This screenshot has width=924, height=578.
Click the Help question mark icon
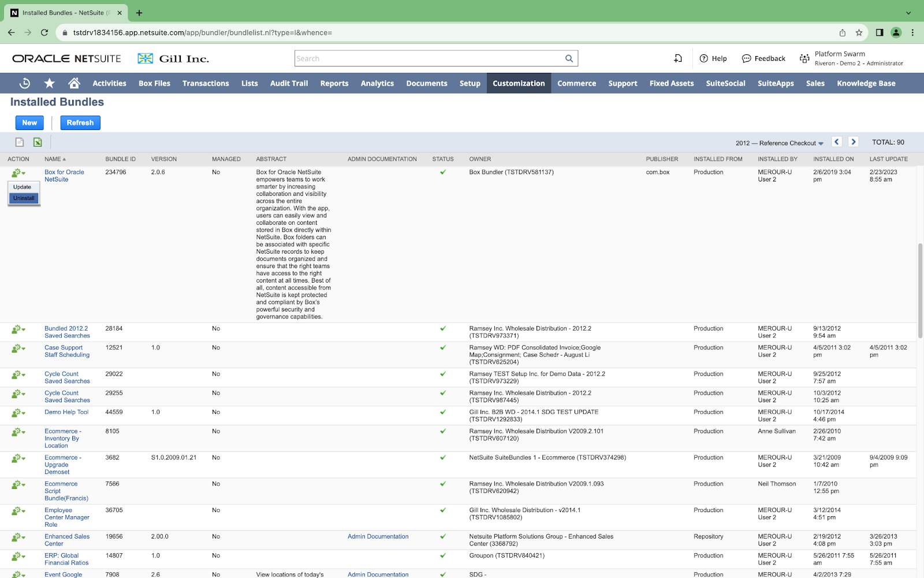(x=703, y=58)
